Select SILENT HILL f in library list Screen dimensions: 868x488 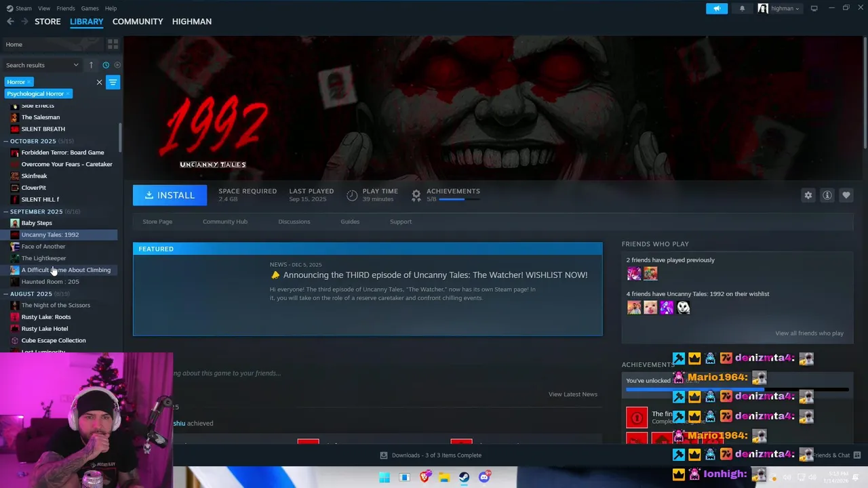click(40, 199)
